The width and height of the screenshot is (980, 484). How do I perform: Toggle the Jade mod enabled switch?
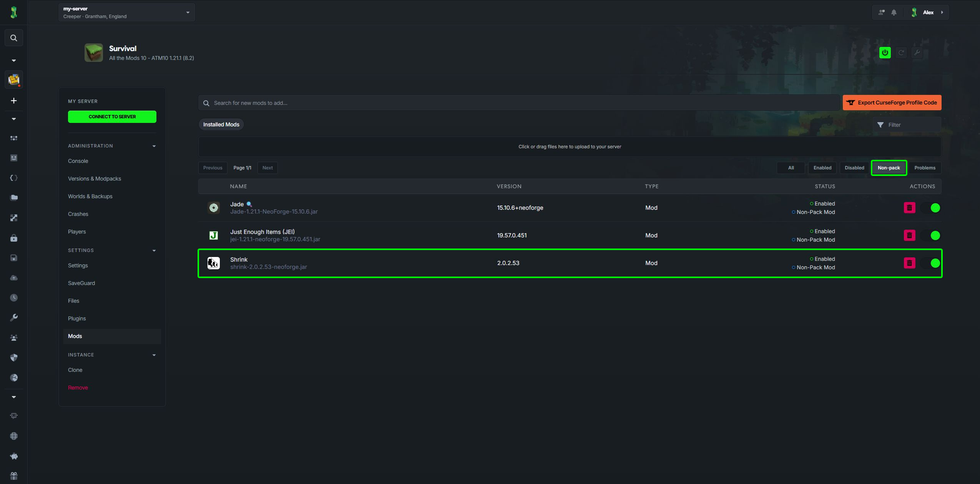click(x=930, y=208)
